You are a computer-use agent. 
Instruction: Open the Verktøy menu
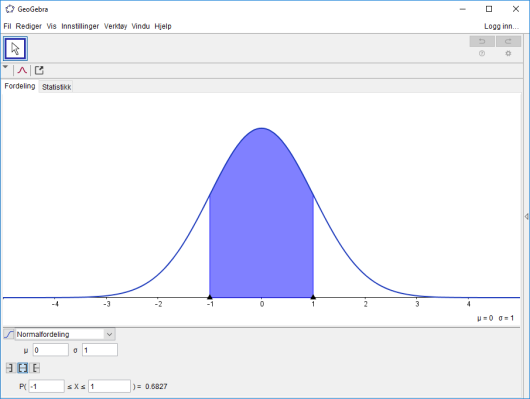click(116, 26)
